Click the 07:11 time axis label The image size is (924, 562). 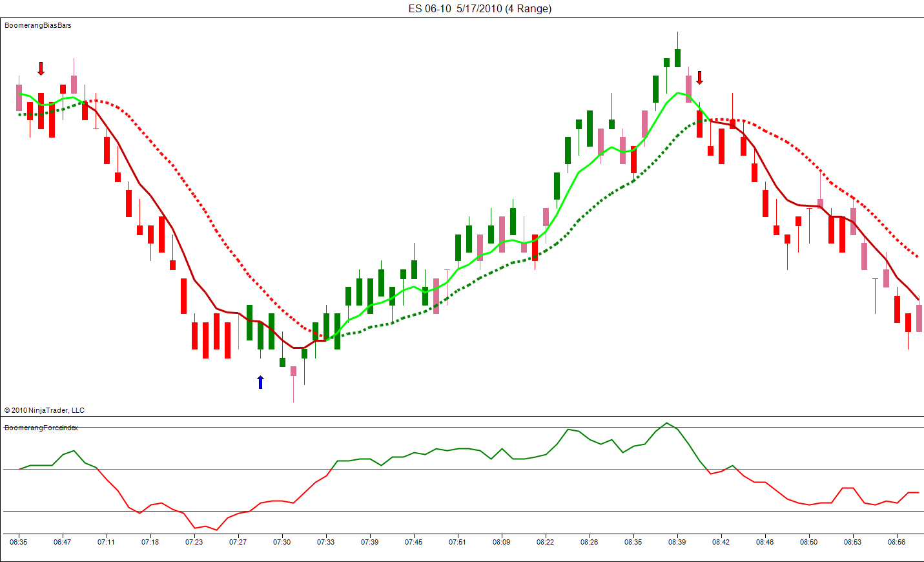107,542
